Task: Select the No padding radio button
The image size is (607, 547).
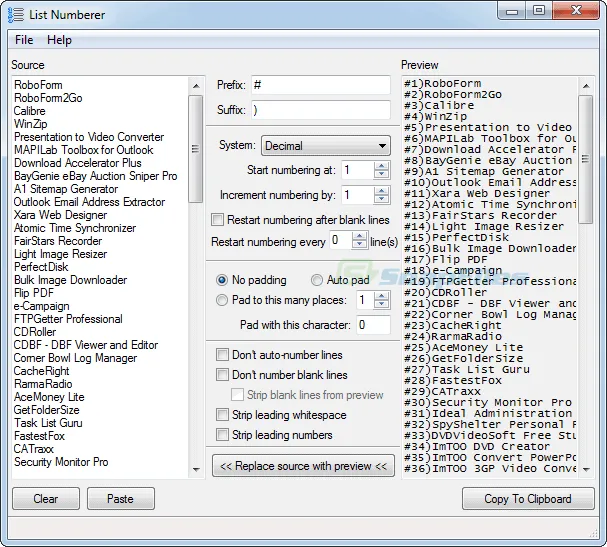Action: point(222,280)
